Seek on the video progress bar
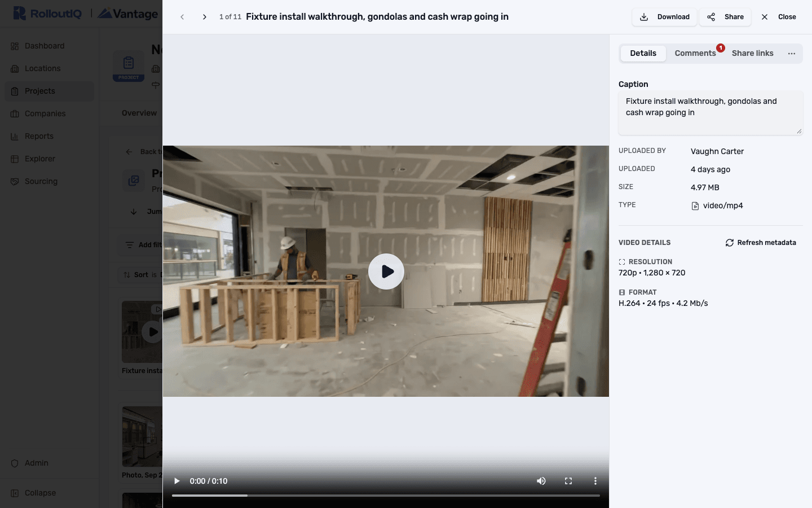Screen dimensions: 812x508 pyautogui.click(x=386, y=496)
